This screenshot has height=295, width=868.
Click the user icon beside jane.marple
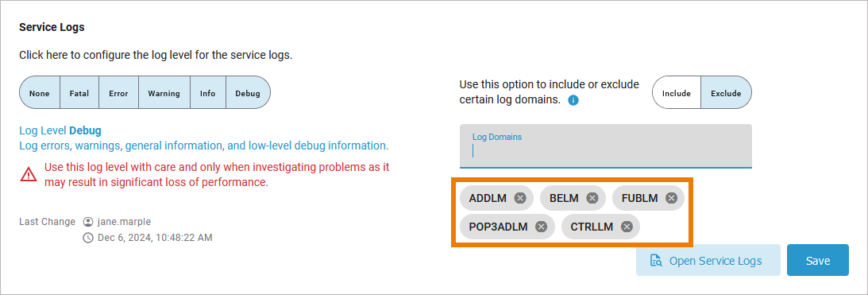click(x=88, y=222)
